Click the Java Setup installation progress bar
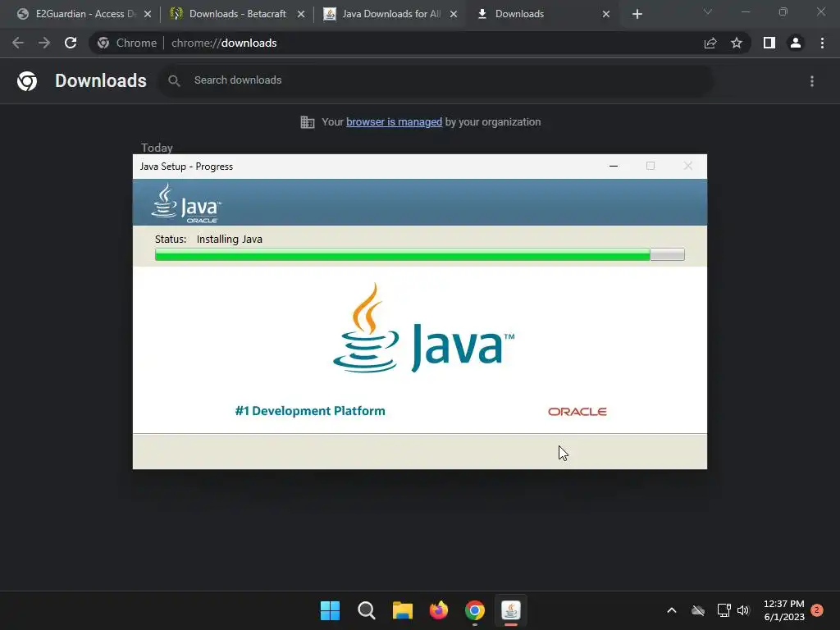 (x=419, y=254)
